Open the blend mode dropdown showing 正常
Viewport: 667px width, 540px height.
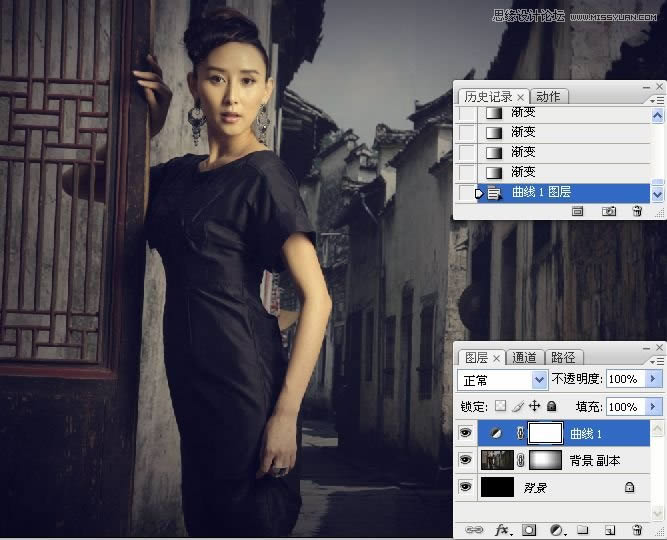503,380
